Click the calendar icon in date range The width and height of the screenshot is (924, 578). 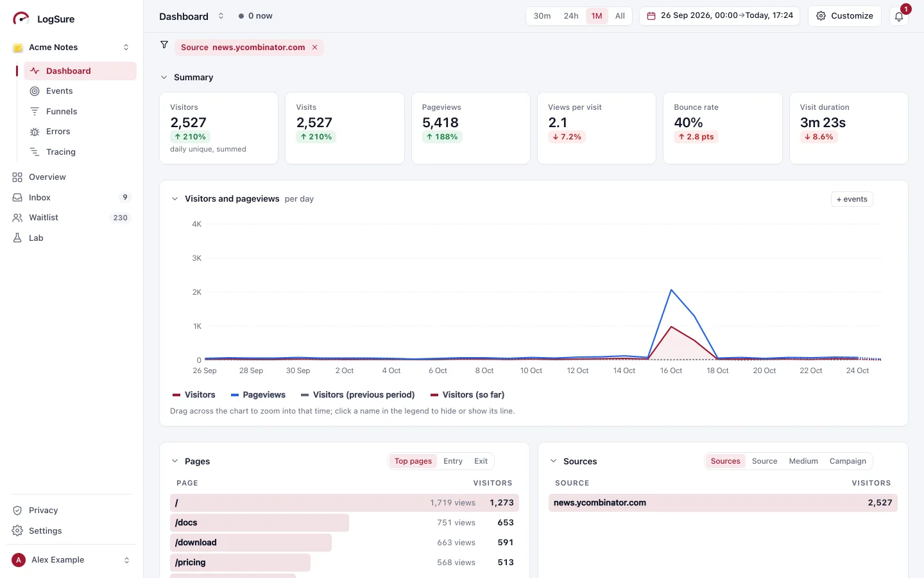[x=651, y=16]
